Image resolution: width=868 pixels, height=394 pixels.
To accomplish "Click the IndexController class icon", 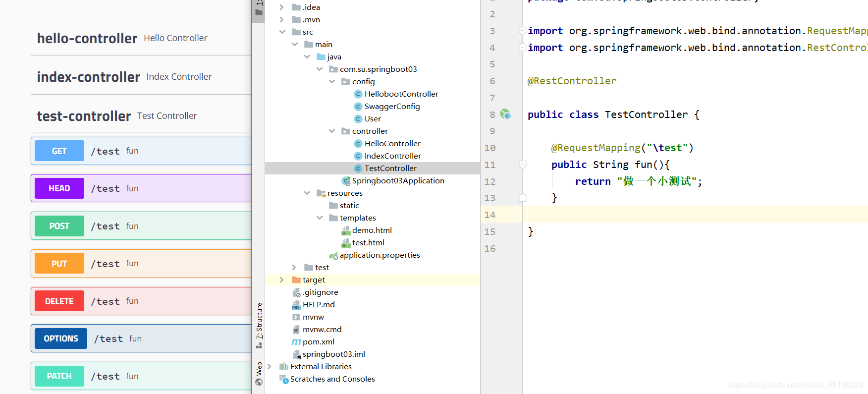I will click(358, 156).
